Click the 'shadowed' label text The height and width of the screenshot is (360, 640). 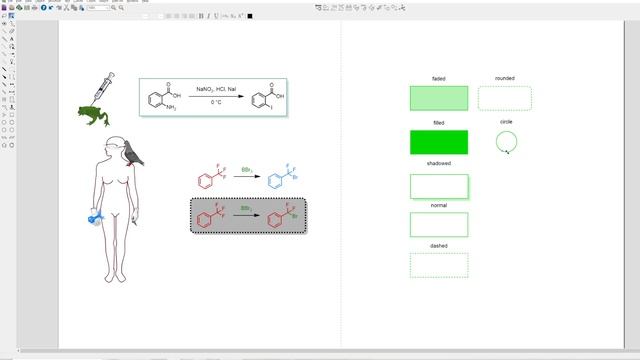(439, 163)
